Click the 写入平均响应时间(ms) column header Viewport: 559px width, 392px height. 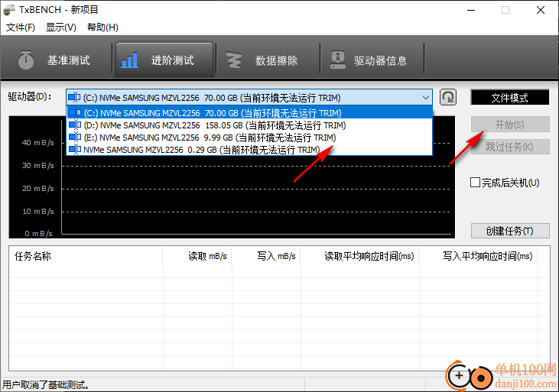point(479,256)
